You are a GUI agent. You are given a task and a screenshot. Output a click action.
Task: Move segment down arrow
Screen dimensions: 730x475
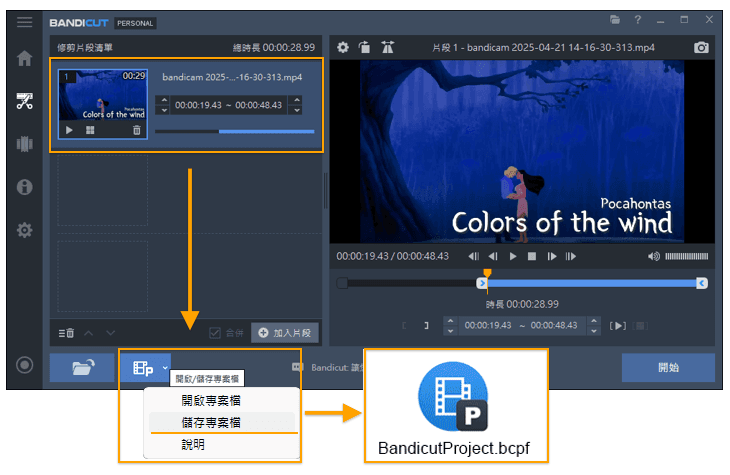(110, 333)
